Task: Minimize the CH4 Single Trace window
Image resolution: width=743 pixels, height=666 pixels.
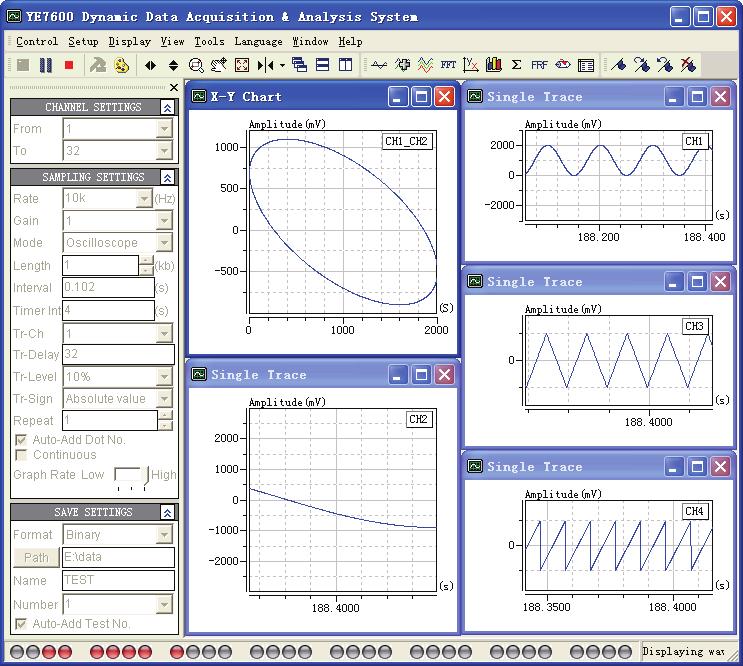Action: (673, 467)
